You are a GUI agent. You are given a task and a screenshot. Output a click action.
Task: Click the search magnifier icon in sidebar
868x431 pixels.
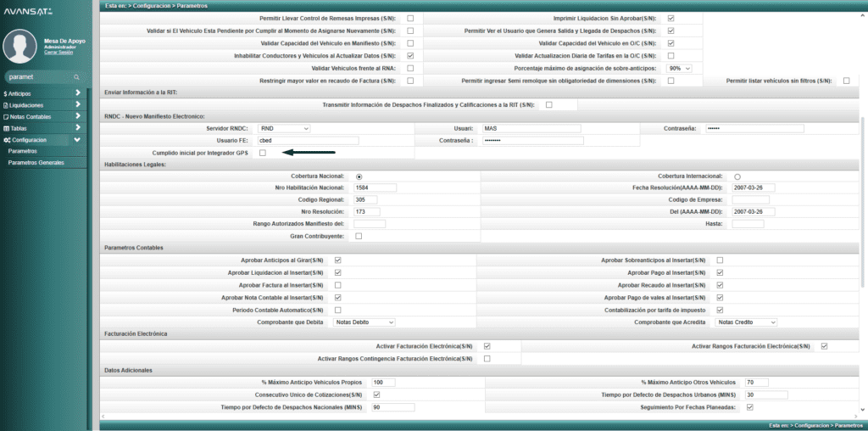[x=77, y=76]
